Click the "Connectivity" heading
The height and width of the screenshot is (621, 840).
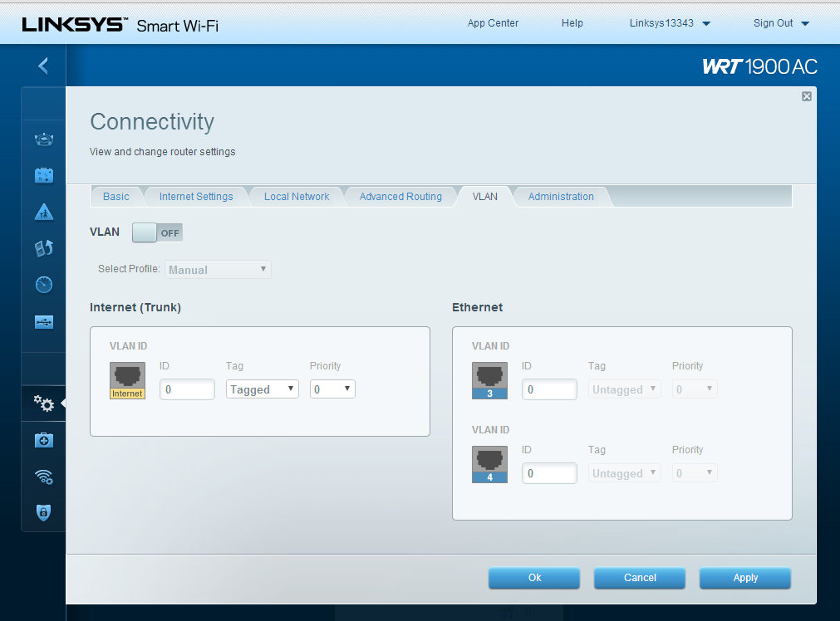click(x=152, y=122)
